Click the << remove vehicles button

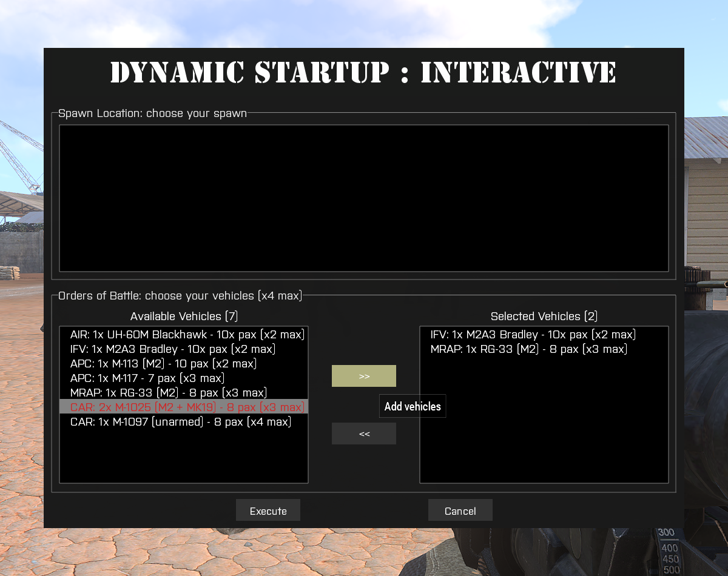364,434
